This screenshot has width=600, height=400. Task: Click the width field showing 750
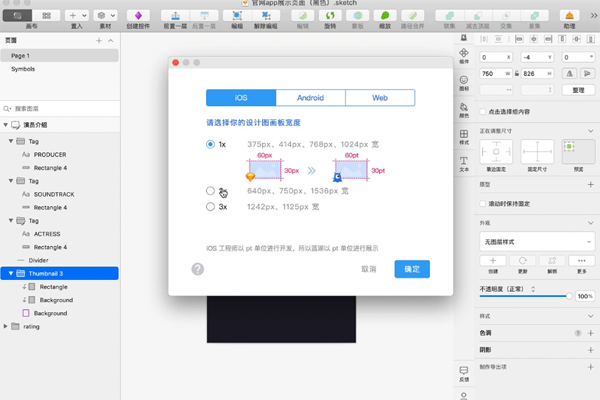tap(496, 73)
